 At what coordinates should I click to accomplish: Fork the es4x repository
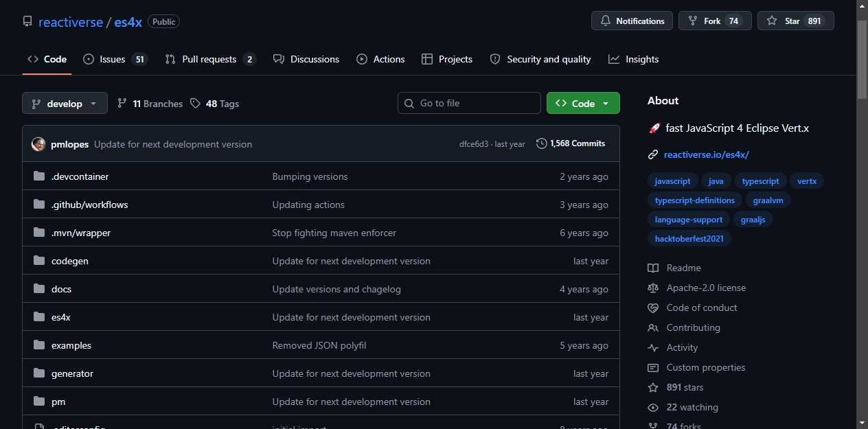click(x=715, y=21)
